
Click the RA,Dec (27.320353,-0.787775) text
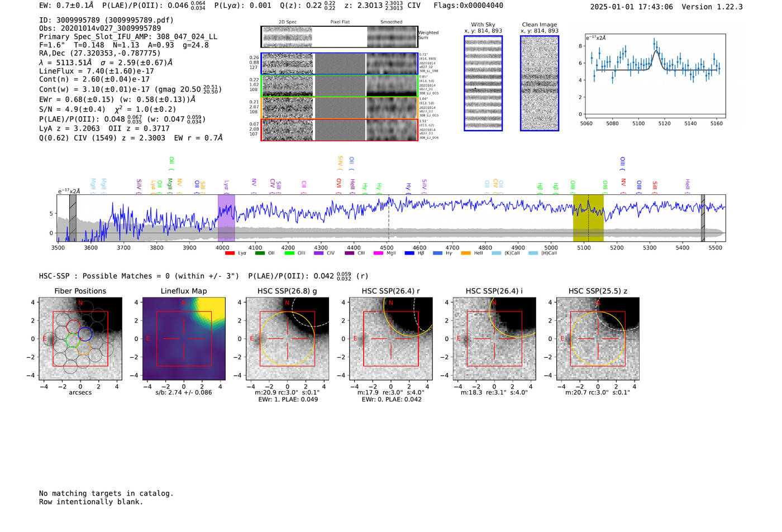tap(99, 53)
